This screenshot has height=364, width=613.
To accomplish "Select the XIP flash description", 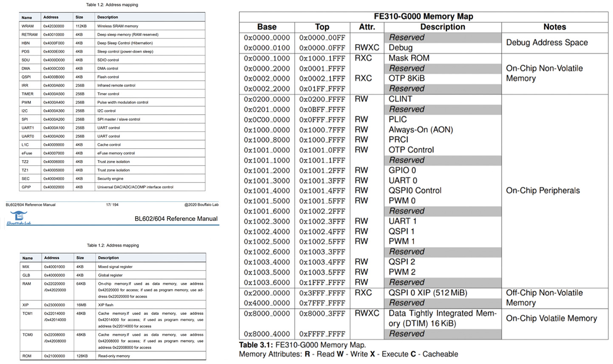I will tap(106, 305).
